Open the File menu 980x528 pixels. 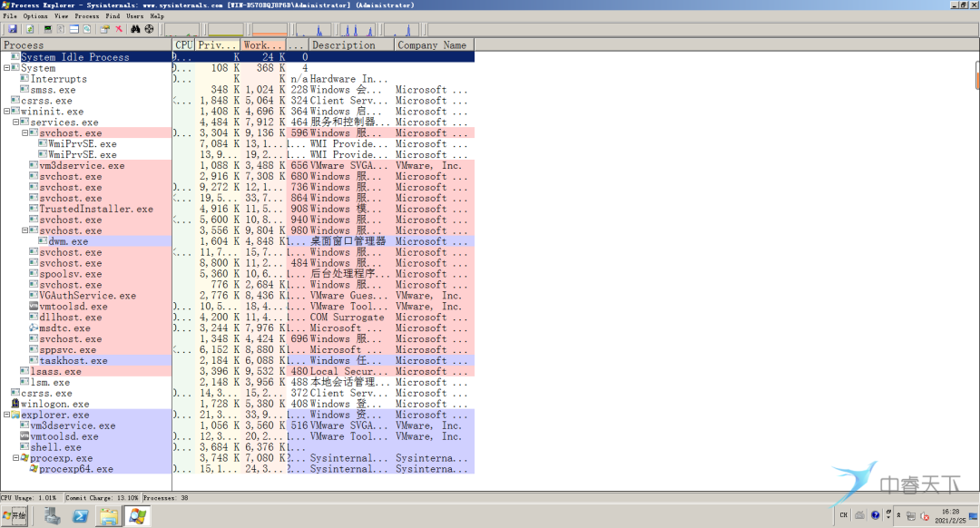click(11, 16)
